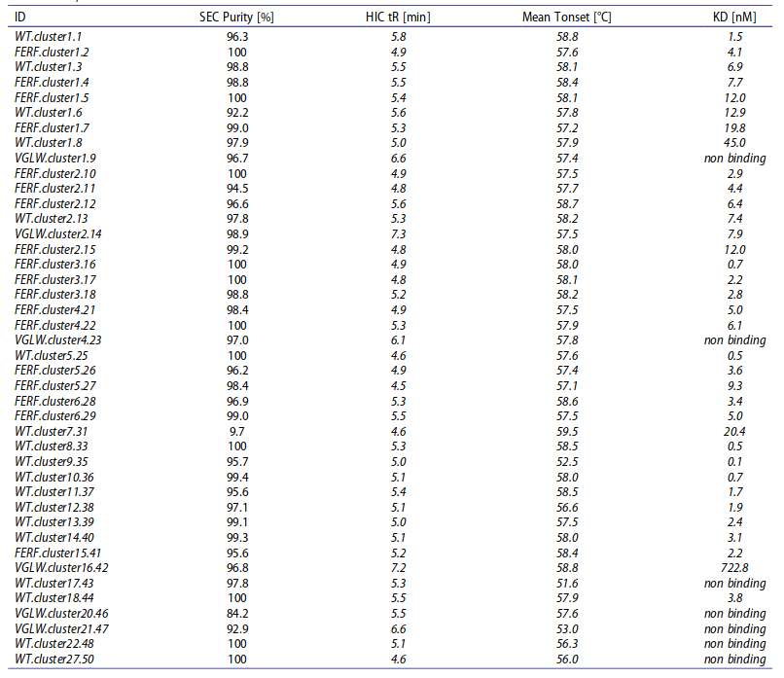Click the 92.2 SEC Purity value
Image resolution: width=784 pixels, height=678 pixels.
click(x=236, y=114)
